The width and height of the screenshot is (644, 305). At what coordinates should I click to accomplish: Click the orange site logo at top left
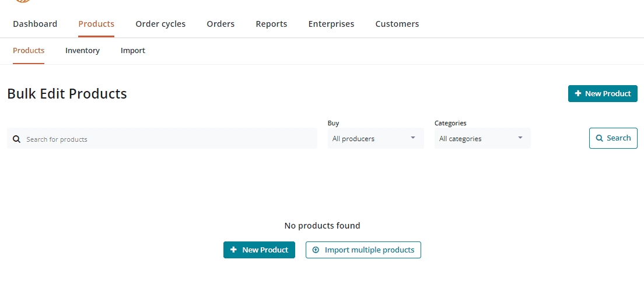[22, 1]
